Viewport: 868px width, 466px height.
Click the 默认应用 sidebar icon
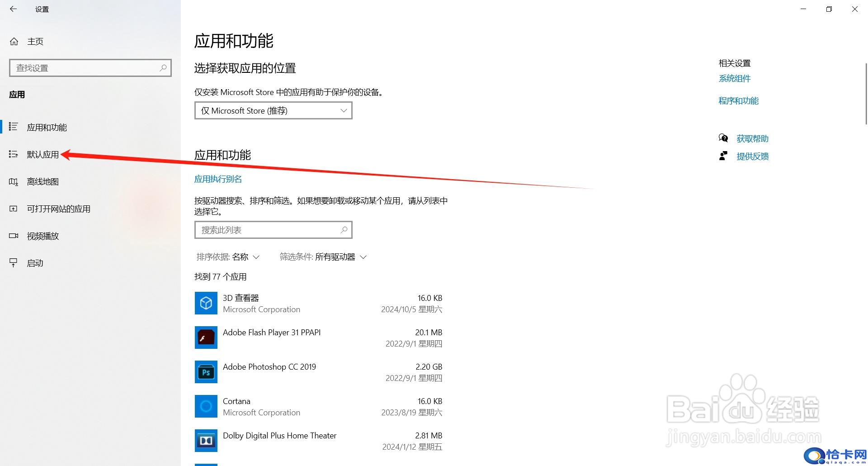(x=14, y=154)
